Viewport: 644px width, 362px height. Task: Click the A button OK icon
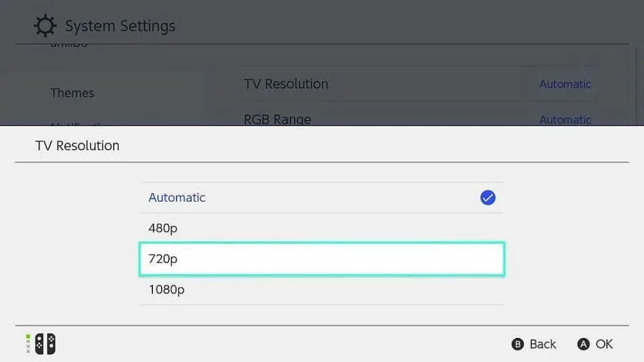coord(583,344)
